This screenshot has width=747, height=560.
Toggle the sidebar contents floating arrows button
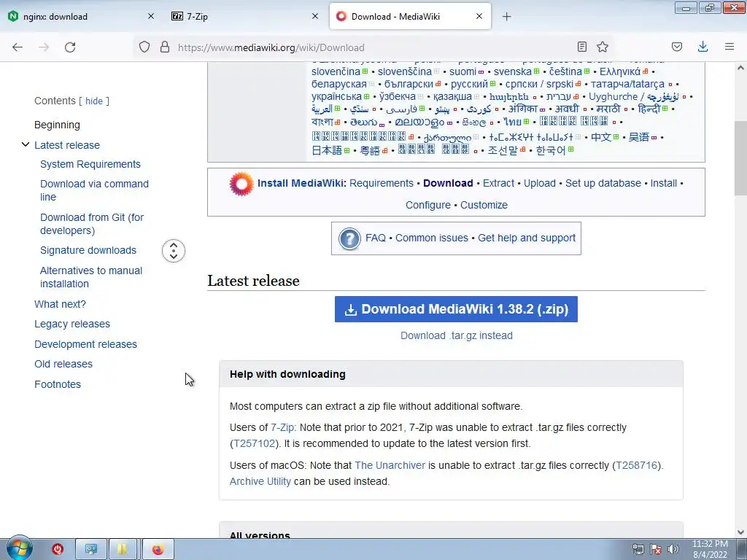(174, 251)
